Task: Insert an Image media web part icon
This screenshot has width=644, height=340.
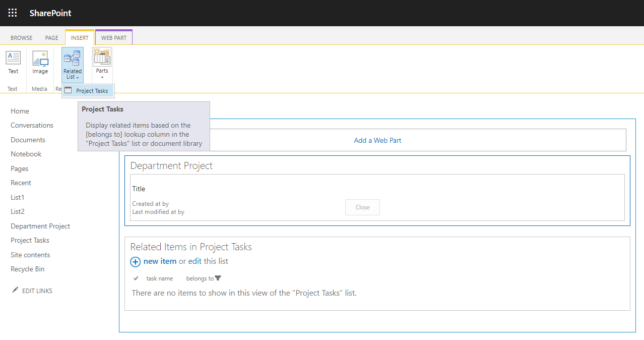Action: click(x=40, y=58)
